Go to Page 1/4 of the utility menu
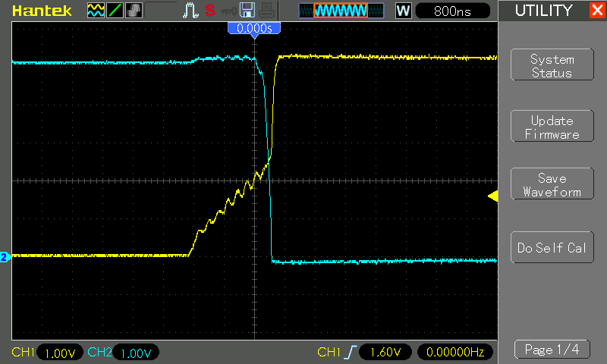The height and width of the screenshot is (364, 607). click(552, 350)
